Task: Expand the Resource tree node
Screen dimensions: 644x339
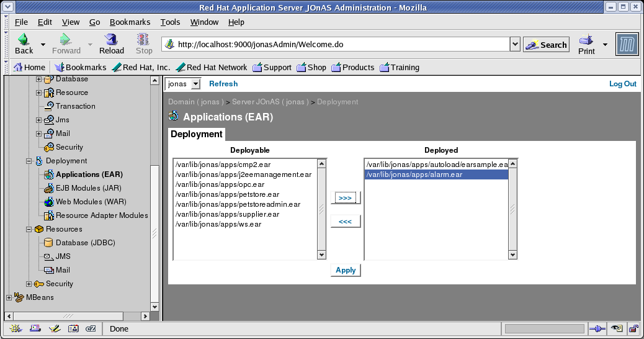Action: click(x=39, y=93)
